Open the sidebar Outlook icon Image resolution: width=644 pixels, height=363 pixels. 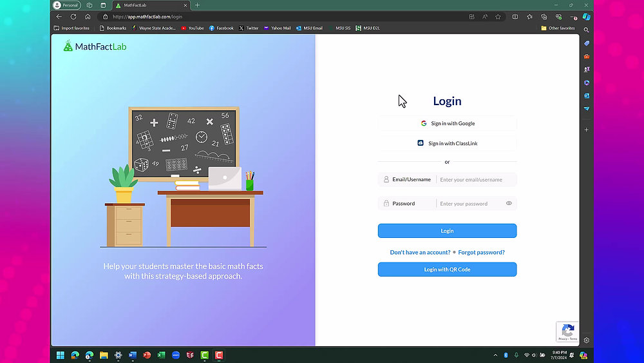(587, 96)
